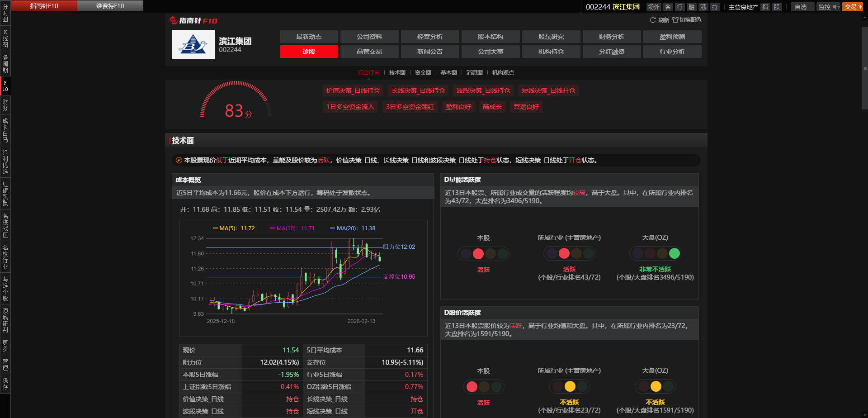The width and height of the screenshot is (868, 418).
Task: Open 顶底研判 in the left sidebar
Action: (x=5, y=320)
